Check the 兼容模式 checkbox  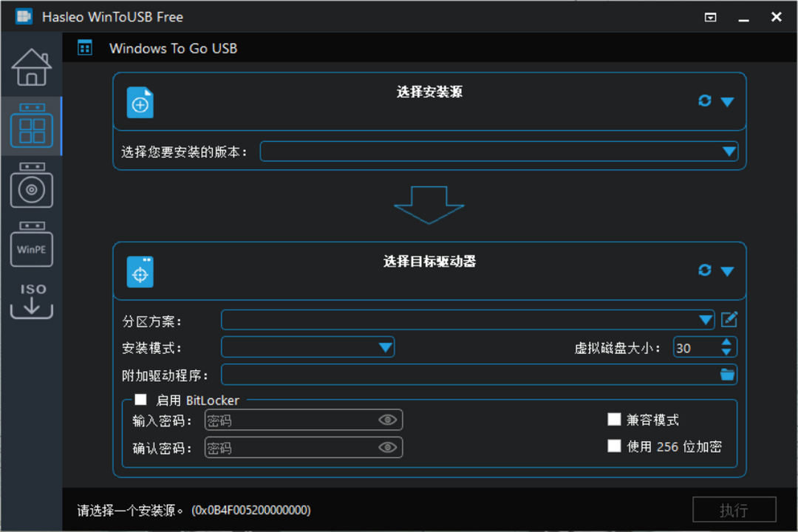point(615,419)
